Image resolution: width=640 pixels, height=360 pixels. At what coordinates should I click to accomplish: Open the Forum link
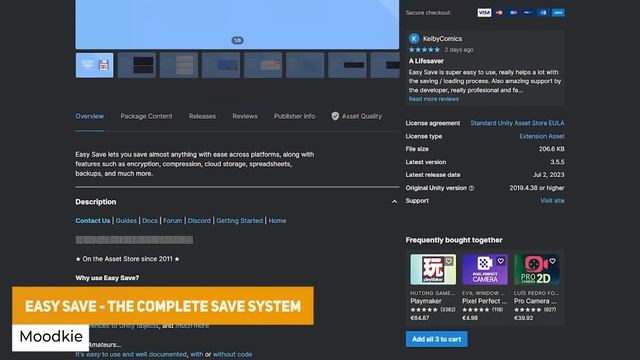coord(173,220)
